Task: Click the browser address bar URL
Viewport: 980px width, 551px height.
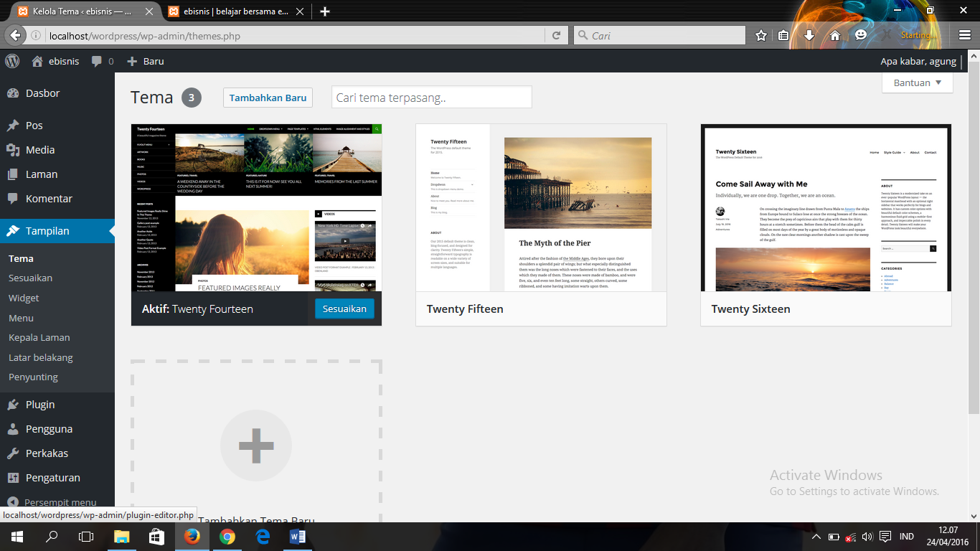Action: click(144, 36)
